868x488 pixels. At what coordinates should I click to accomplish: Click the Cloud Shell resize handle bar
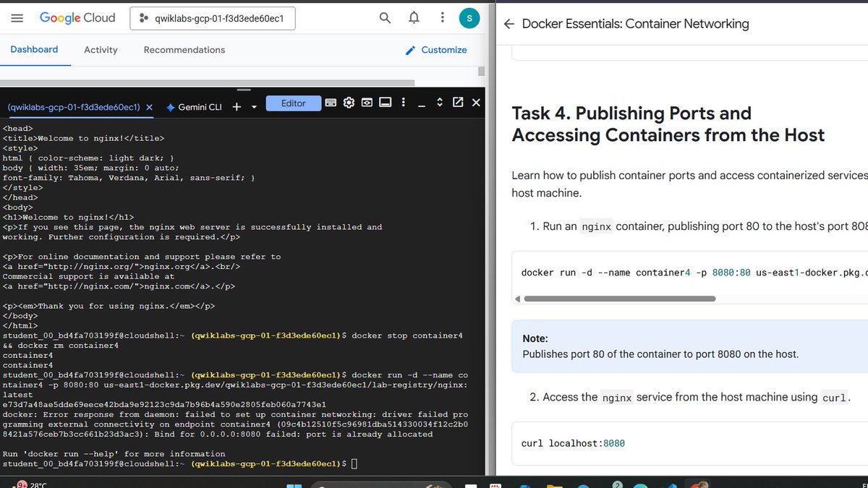244,90
